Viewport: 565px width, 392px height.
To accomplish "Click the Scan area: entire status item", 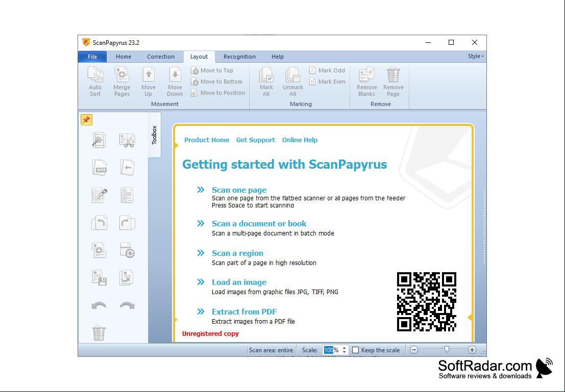I will click(272, 350).
